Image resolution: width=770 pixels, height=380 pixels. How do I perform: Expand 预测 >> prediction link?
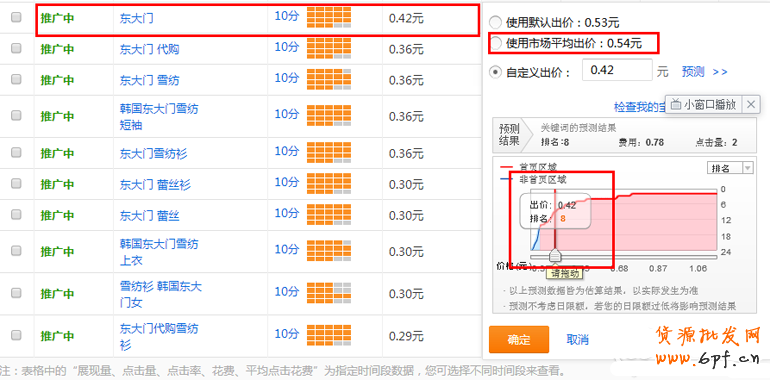705,72
